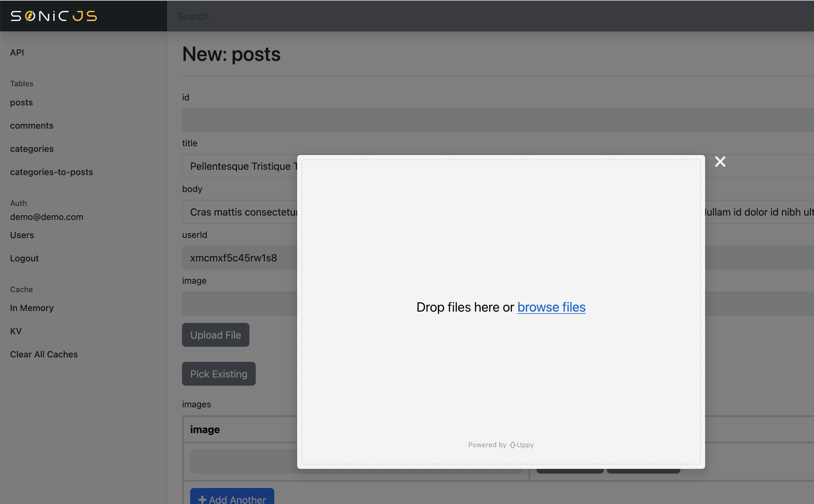Click the SonicJS logo

(53, 16)
